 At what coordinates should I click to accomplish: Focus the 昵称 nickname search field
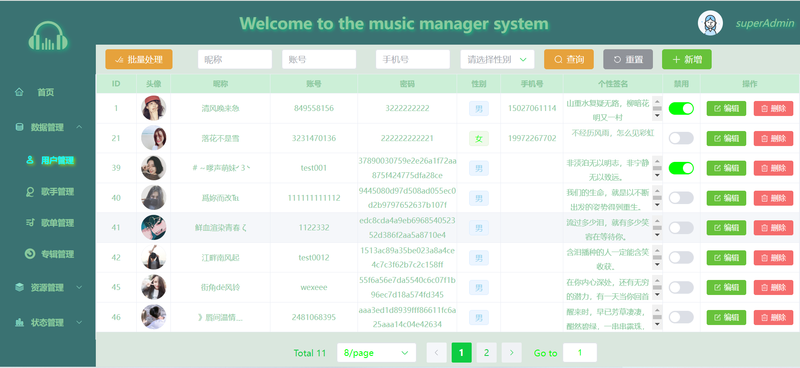[235, 59]
